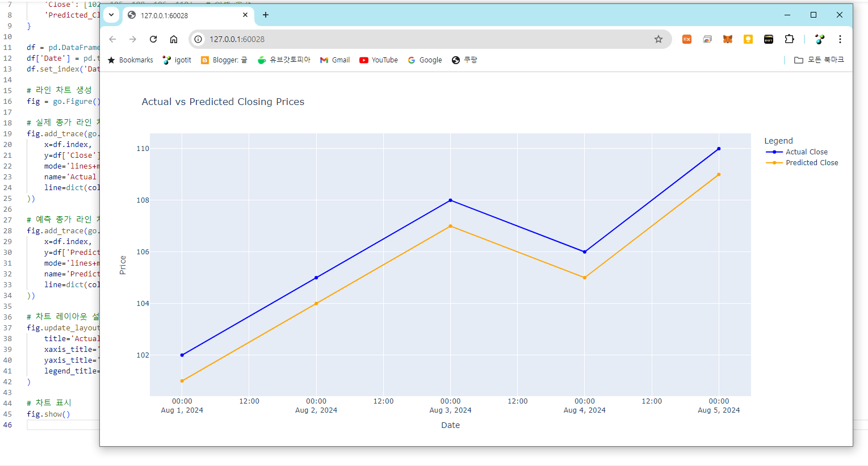View site information icon in address bar

tap(198, 39)
